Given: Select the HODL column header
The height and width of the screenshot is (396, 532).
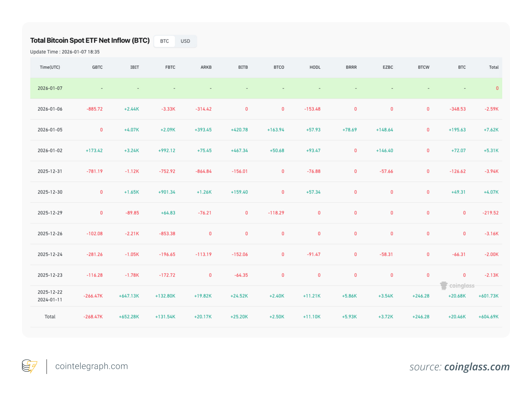Looking at the screenshot, I should pyautogui.click(x=315, y=67).
